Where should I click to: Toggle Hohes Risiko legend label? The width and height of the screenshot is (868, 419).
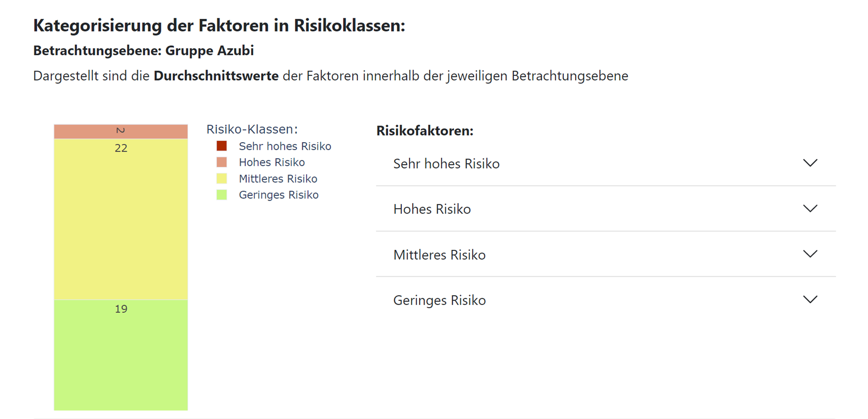(272, 162)
